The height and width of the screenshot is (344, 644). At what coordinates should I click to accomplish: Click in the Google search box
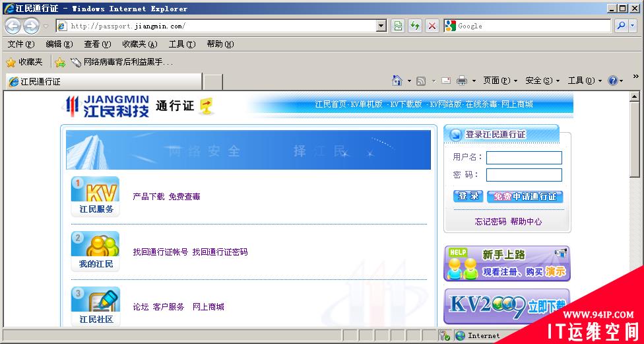pos(533,26)
